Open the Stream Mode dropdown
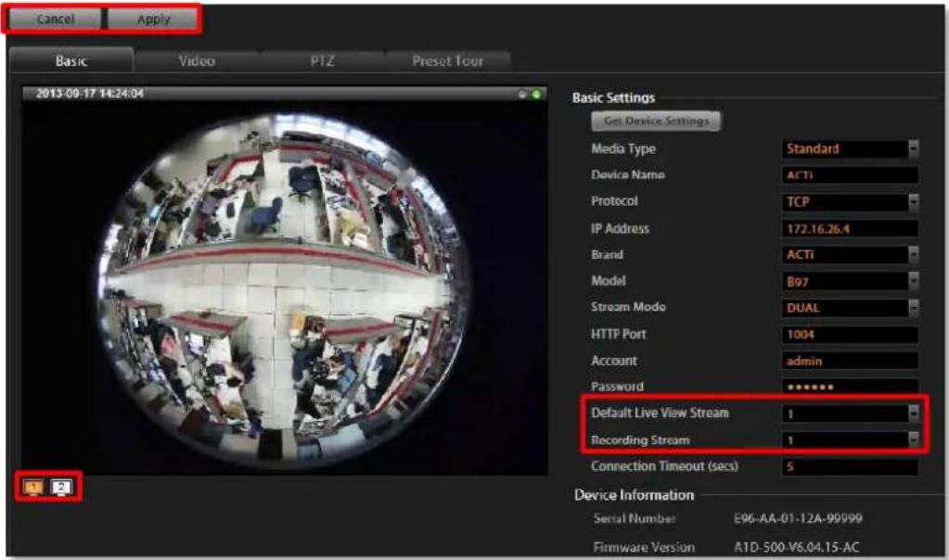949x560 pixels. (914, 308)
